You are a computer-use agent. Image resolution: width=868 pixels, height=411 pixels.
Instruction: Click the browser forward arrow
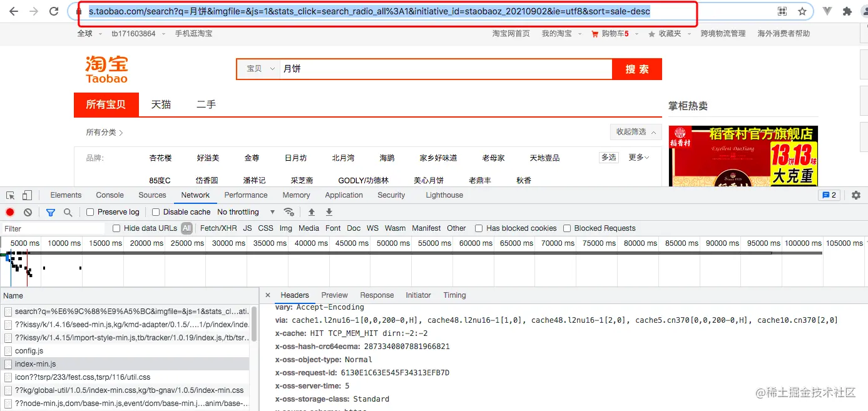tap(34, 11)
